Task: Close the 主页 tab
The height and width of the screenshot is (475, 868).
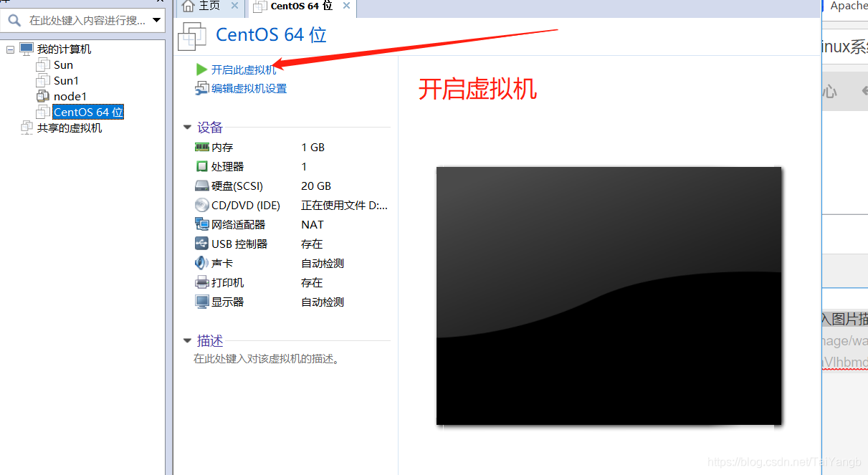Action: pos(234,6)
